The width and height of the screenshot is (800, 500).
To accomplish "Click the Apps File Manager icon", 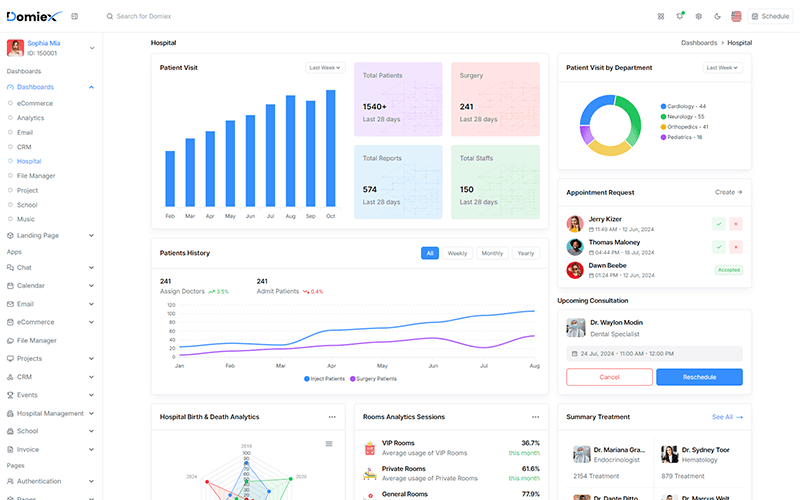I will pyautogui.click(x=10, y=340).
